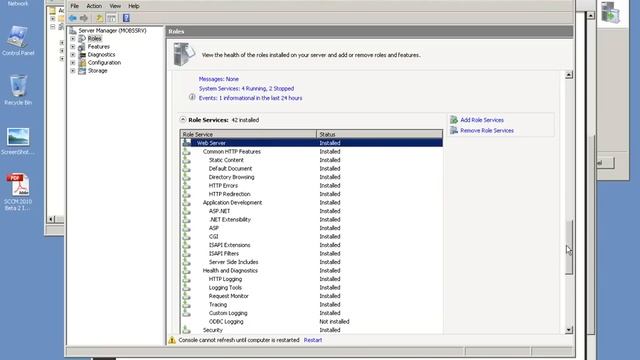This screenshot has width=640, height=360.
Task: Select the Request Monitor row
Action: 311,296
